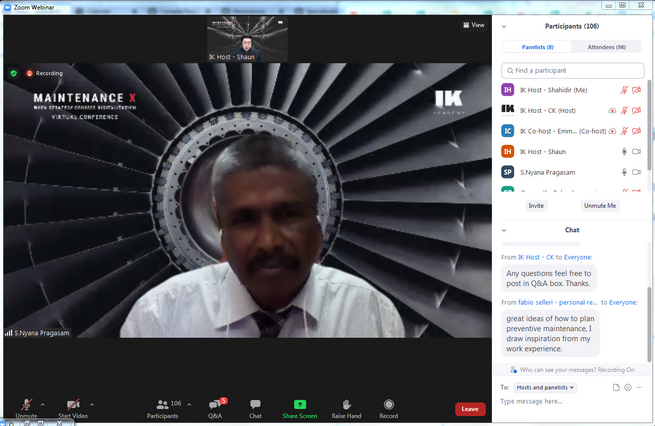655x426 pixels.
Task: Click the green Share Screen button
Action: point(300,409)
